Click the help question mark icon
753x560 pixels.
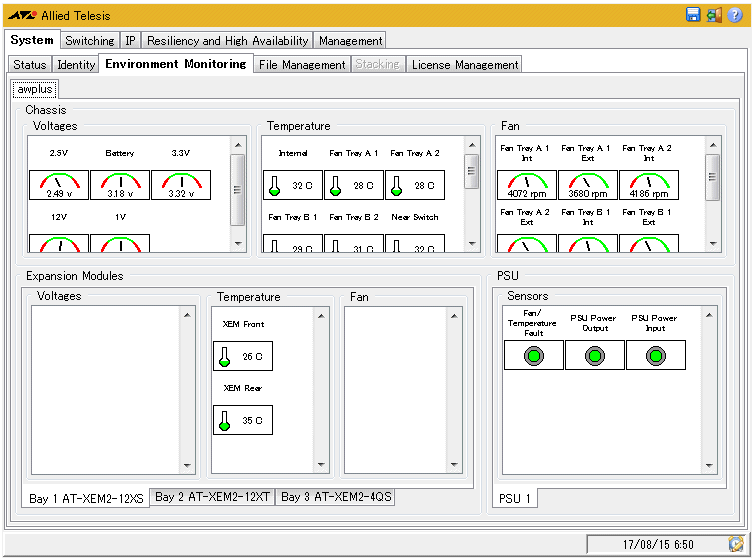click(x=735, y=15)
